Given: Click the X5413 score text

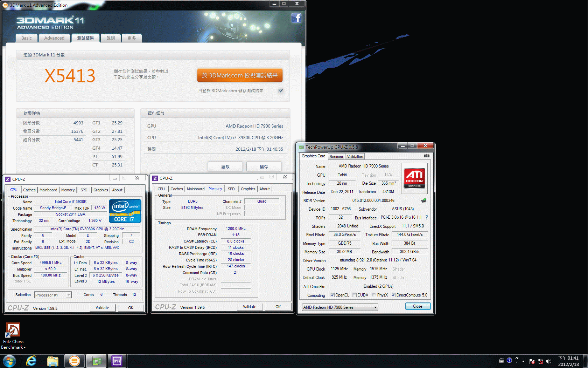Looking at the screenshot, I should pyautogui.click(x=70, y=76).
